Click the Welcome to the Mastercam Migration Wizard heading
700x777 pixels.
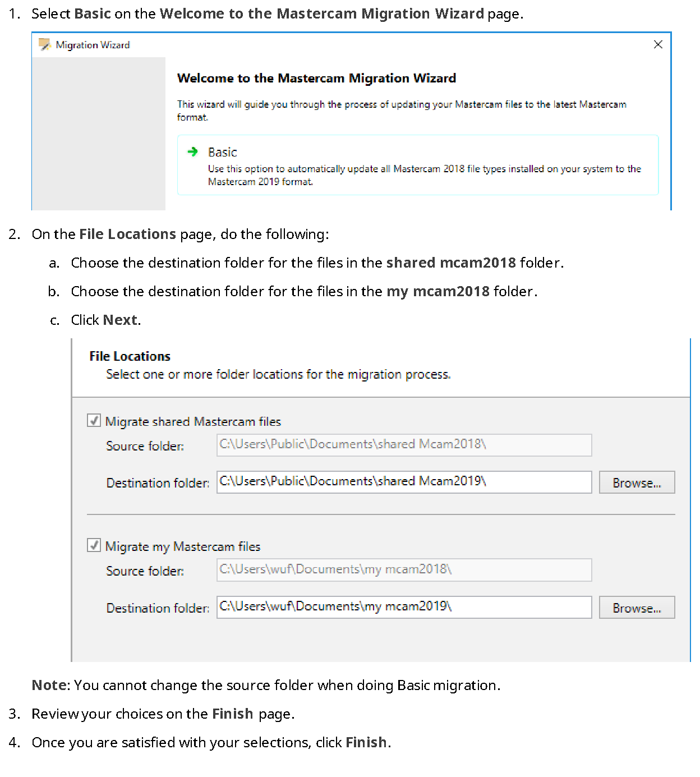316,78
